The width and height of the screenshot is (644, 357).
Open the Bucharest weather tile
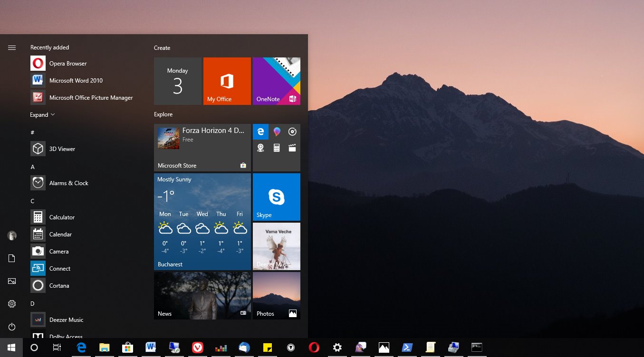point(202,222)
